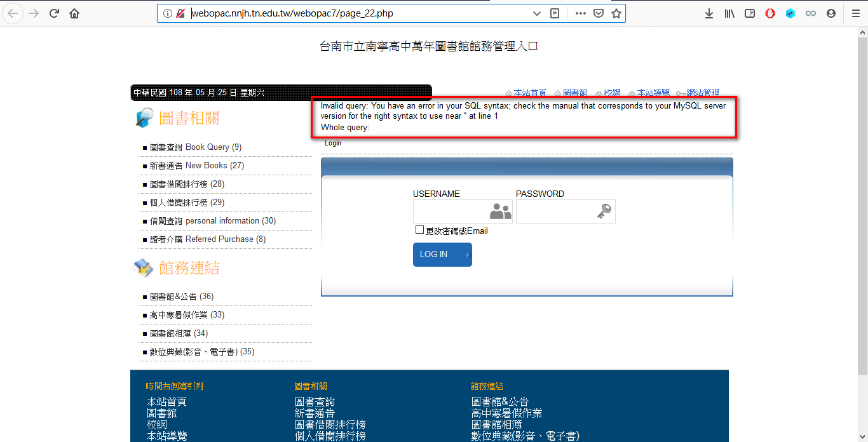Image resolution: width=868 pixels, height=442 pixels.
Task: Open 本站首頁 link in top navigation
Action: [530, 93]
